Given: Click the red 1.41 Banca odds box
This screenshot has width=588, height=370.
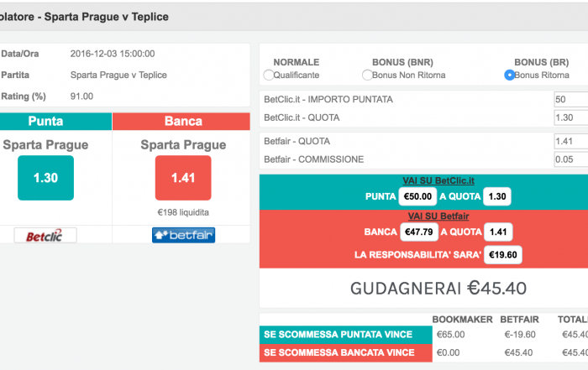Looking at the screenshot, I should point(183,178).
